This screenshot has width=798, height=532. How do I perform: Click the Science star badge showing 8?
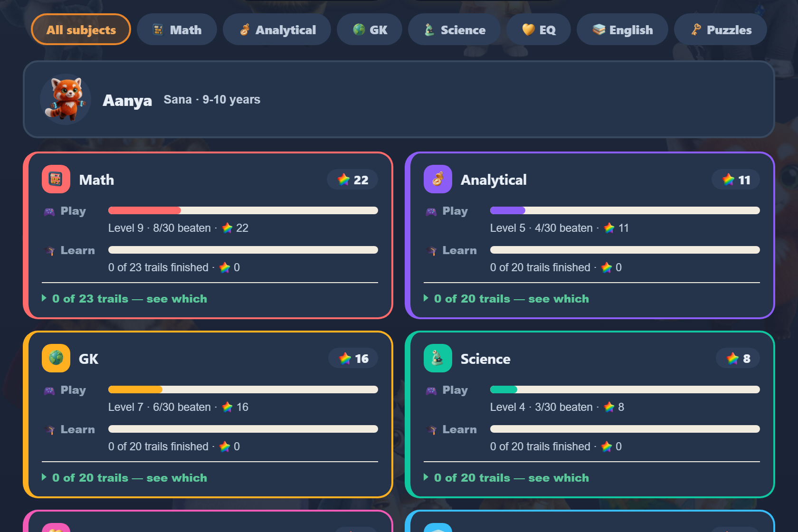738,359
